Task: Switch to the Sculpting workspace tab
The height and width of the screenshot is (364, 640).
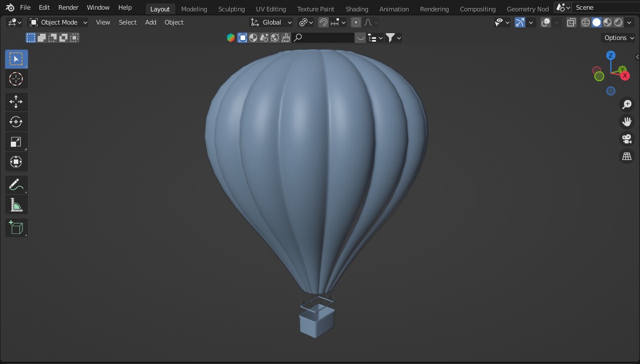Action: pos(231,9)
